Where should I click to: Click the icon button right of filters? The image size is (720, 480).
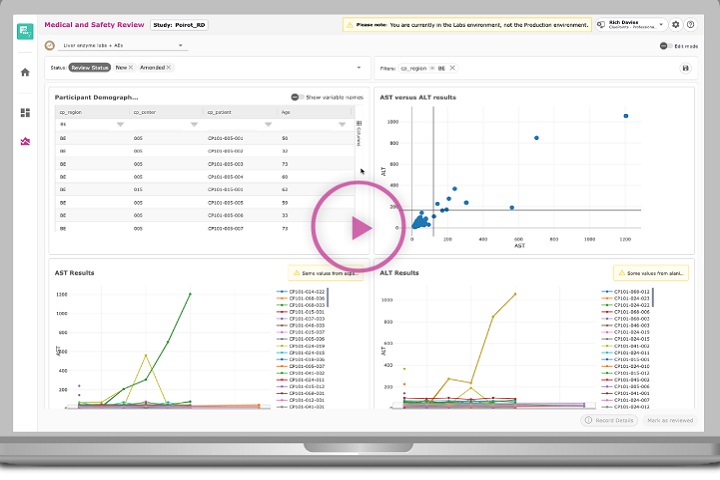tap(686, 68)
